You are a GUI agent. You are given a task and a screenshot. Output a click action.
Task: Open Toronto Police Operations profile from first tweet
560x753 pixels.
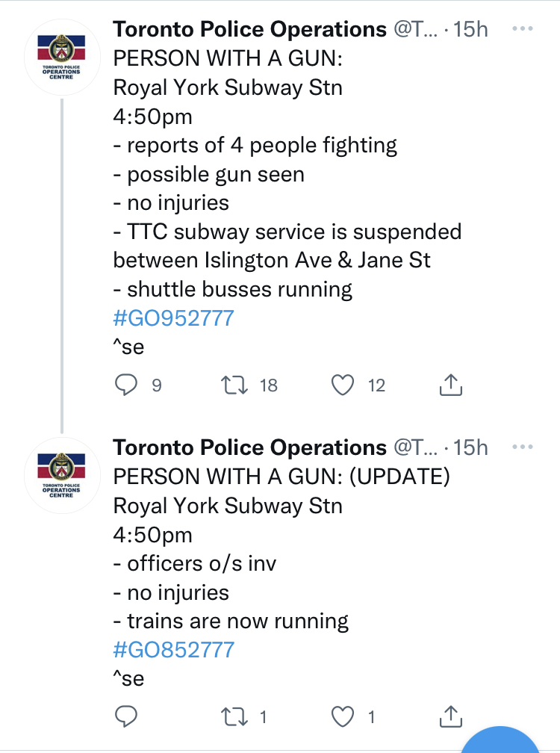[249, 29]
